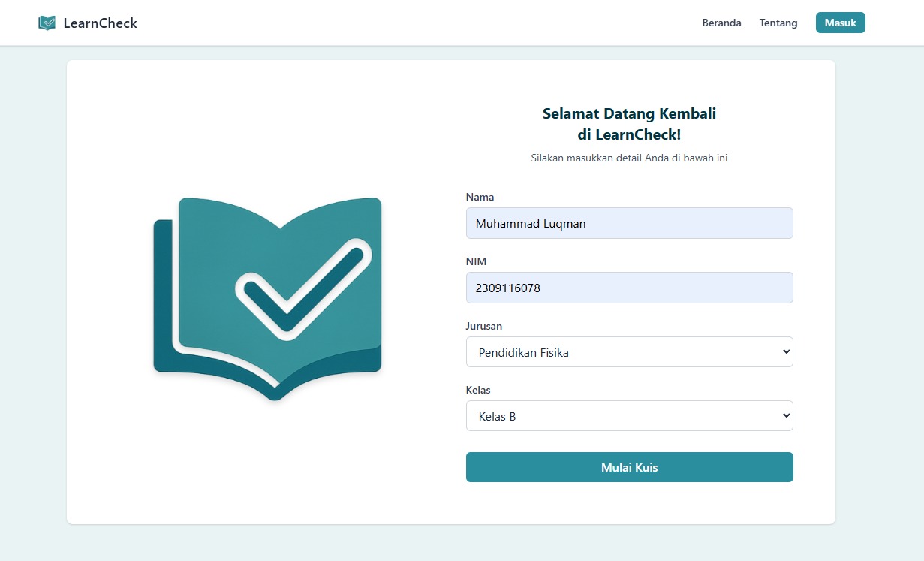Click the checkmark symbol on the book graphic
Image resolution: width=924 pixels, height=561 pixels.
(304, 289)
